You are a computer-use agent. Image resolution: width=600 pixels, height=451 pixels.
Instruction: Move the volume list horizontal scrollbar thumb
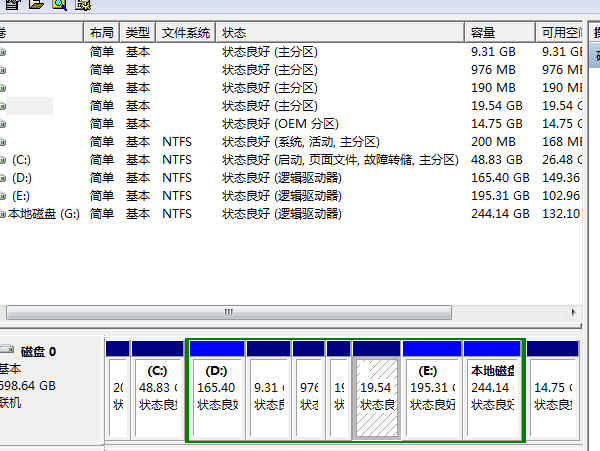coord(229,312)
